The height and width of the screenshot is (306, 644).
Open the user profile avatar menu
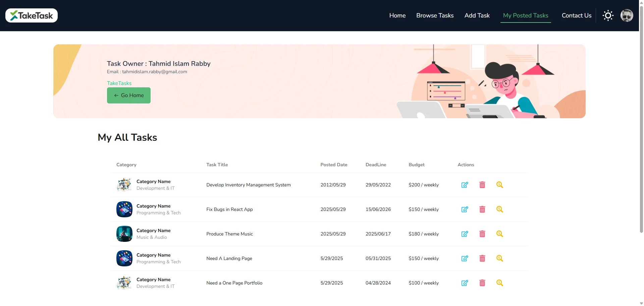(x=627, y=15)
